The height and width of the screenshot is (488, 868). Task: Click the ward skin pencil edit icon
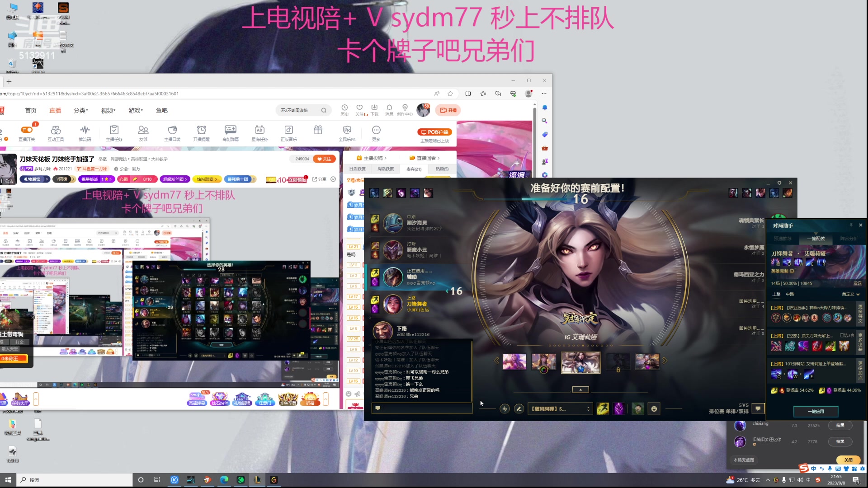(x=519, y=408)
